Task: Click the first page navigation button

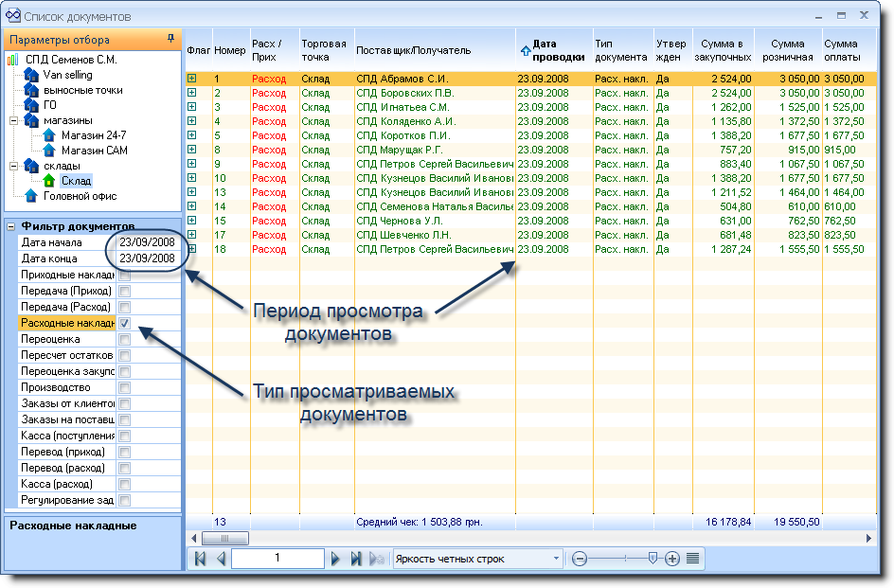Action: pyautogui.click(x=201, y=559)
